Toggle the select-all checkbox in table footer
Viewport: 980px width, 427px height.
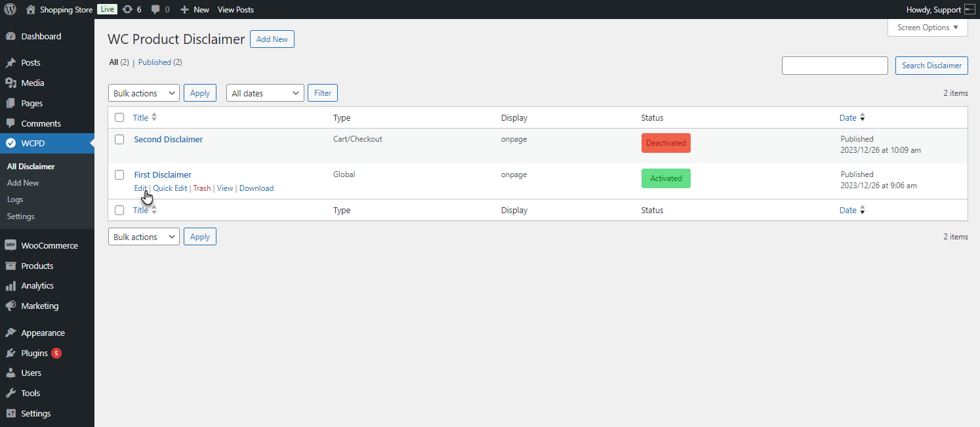click(119, 210)
